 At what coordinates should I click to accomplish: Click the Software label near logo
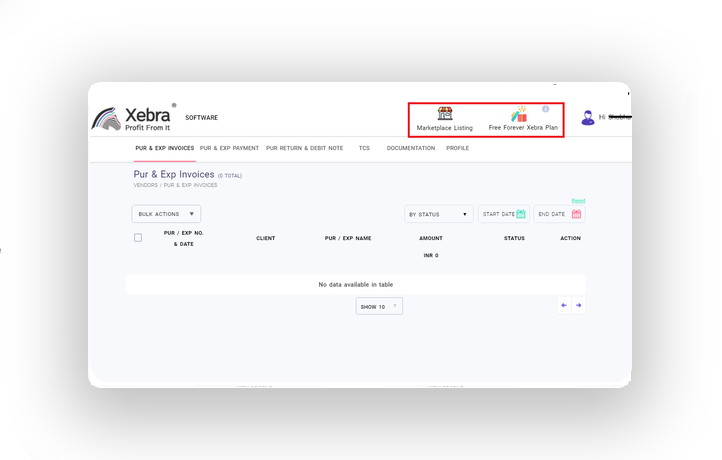coord(201,118)
